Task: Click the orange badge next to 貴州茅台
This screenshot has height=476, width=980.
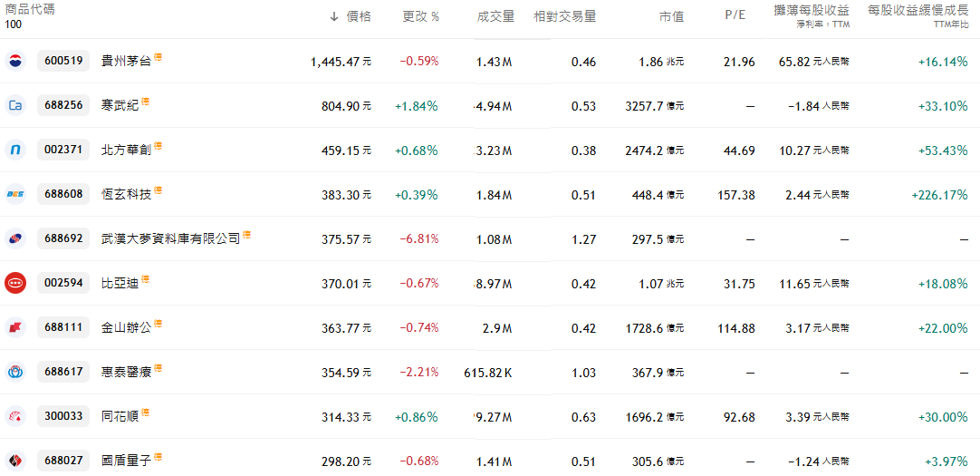Action: (x=159, y=57)
